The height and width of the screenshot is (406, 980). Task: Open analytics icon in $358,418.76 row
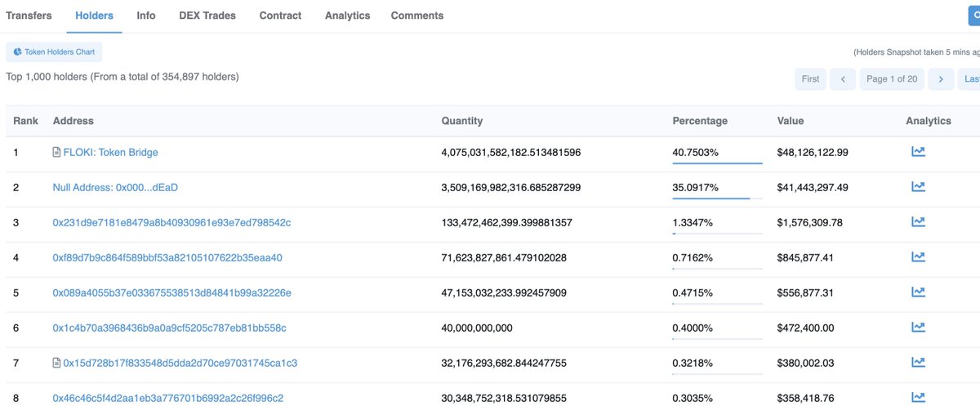pos(918,398)
